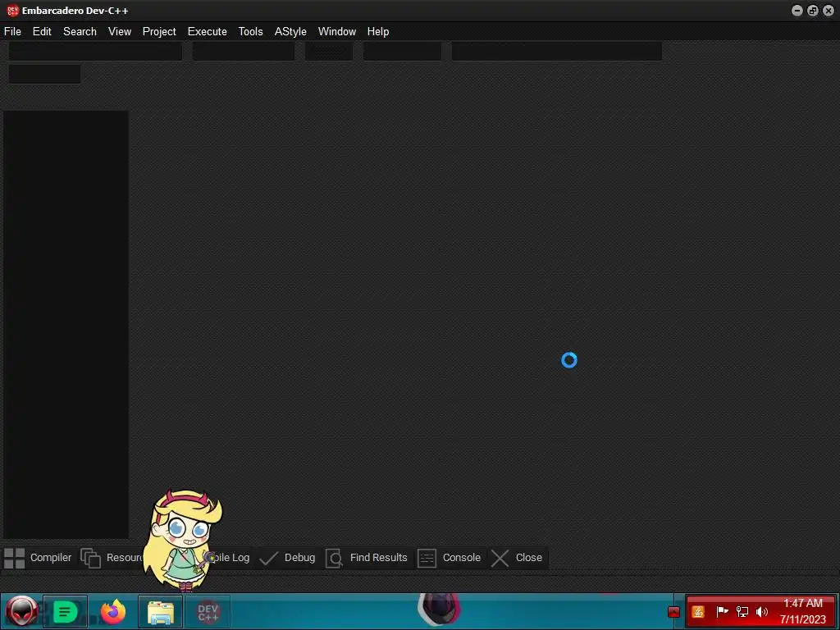Open the Edit menu
Screen dimensions: 840x630
click(42, 32)
